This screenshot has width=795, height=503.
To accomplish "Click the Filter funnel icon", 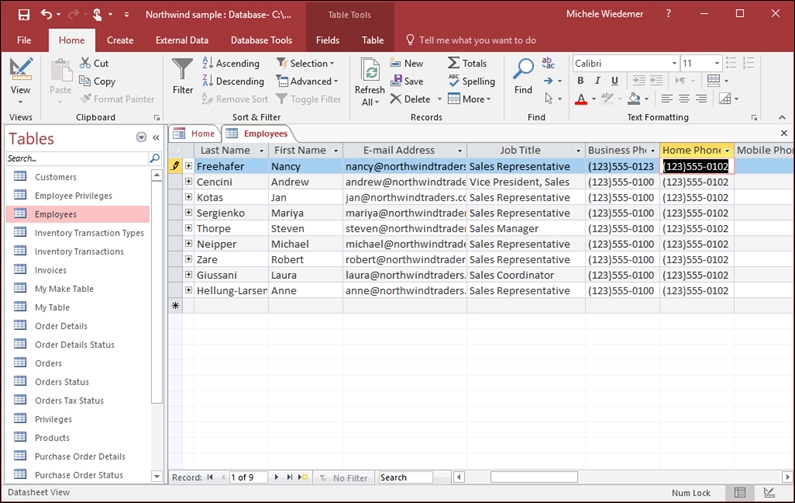I will [182, 69].
